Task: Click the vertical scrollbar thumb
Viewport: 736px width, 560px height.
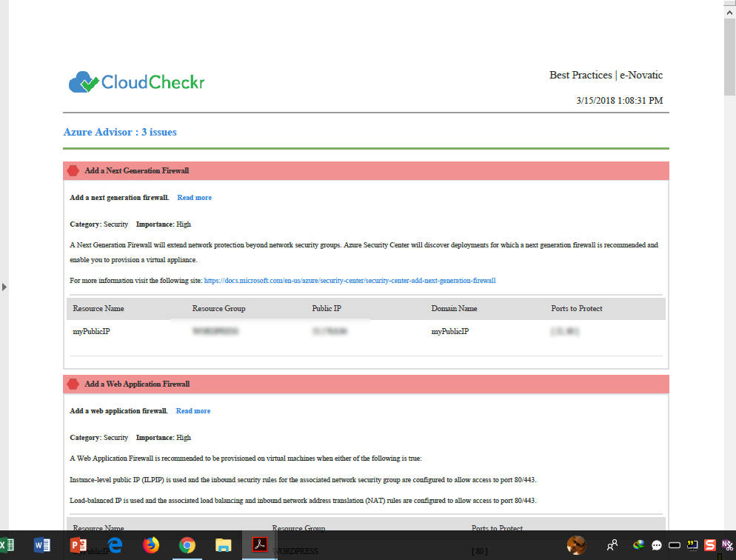Action: point(729,57)
